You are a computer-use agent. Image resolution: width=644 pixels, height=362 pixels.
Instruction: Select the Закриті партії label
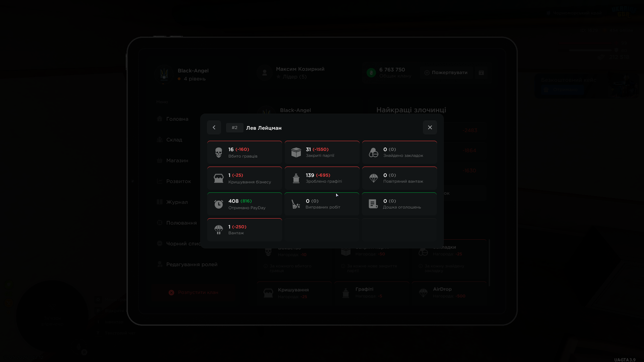coord(320,156)
